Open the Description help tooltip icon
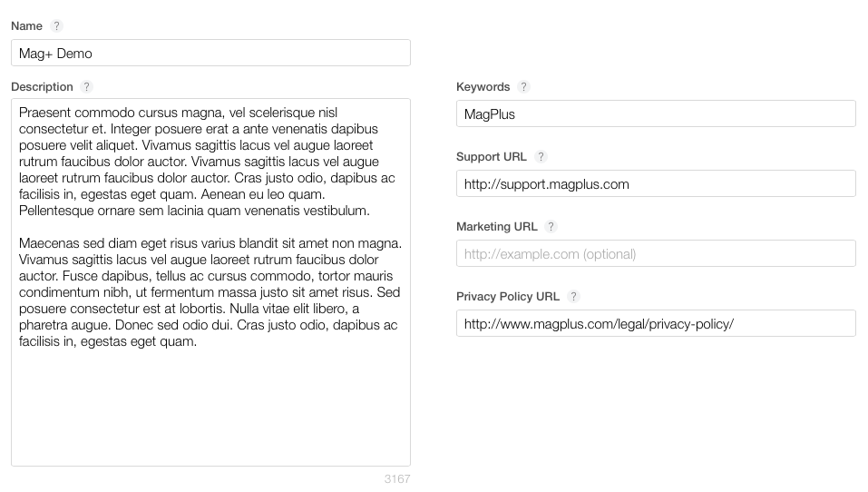Image resolution: width=868 pixels, height=492 pixels. (x=86, y=87)
